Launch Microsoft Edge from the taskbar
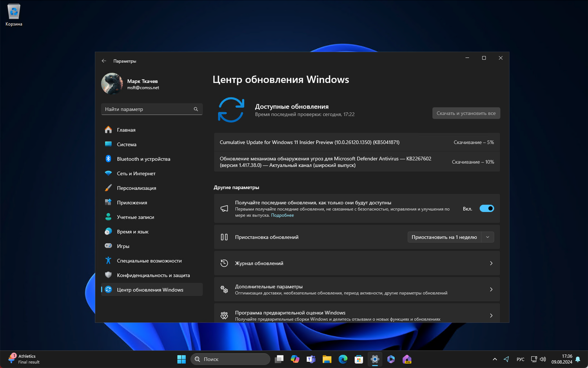Viewport: 588px width, 368px height. [343, 359]
